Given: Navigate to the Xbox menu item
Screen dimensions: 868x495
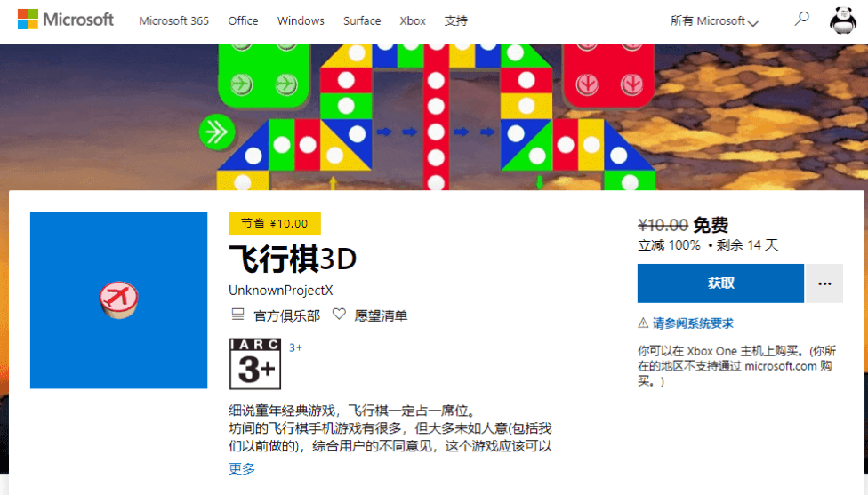Looking at the screenshot, I should tap(413, 20).
